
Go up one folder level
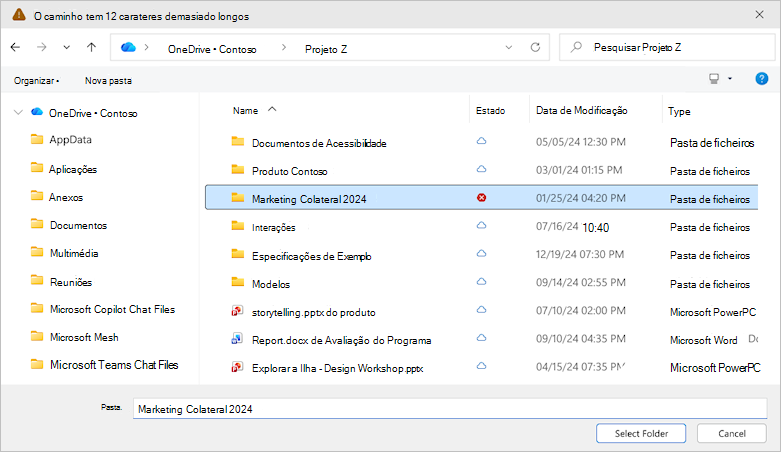pyautogui.click(x=91, y=47)
